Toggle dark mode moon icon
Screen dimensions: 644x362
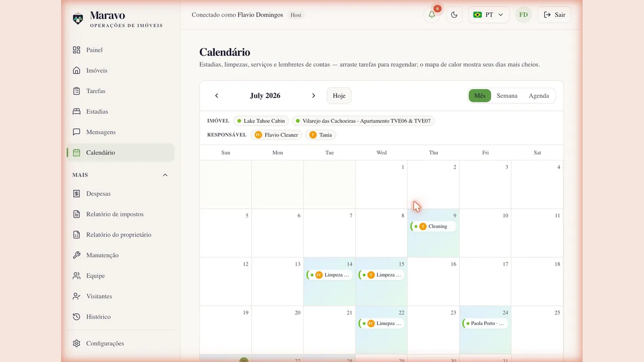[x=454, y=15]
